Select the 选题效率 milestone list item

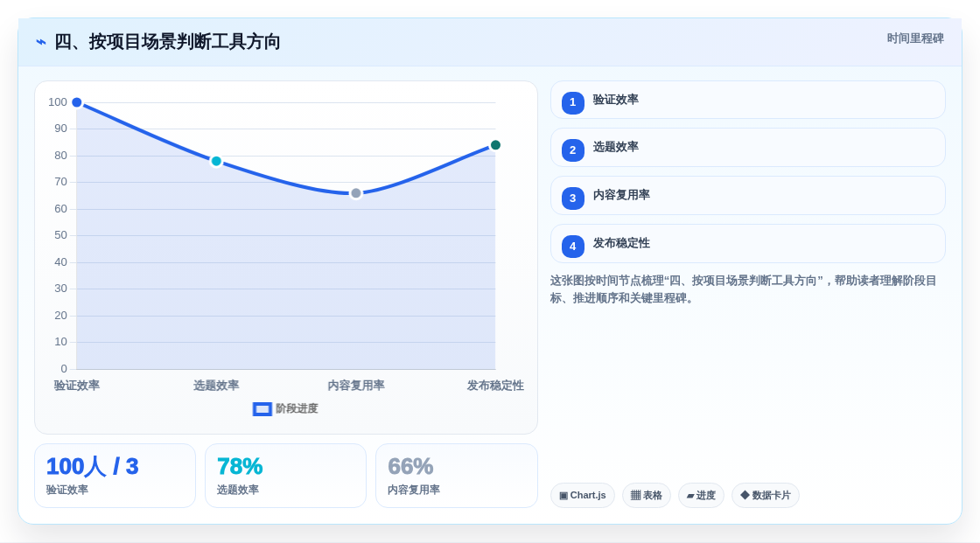coord(747,148)
